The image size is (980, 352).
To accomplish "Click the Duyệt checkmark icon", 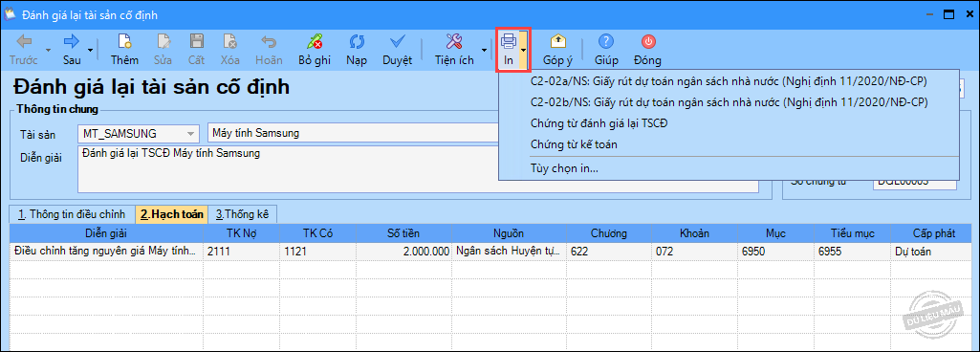I will tap(398, 42).
